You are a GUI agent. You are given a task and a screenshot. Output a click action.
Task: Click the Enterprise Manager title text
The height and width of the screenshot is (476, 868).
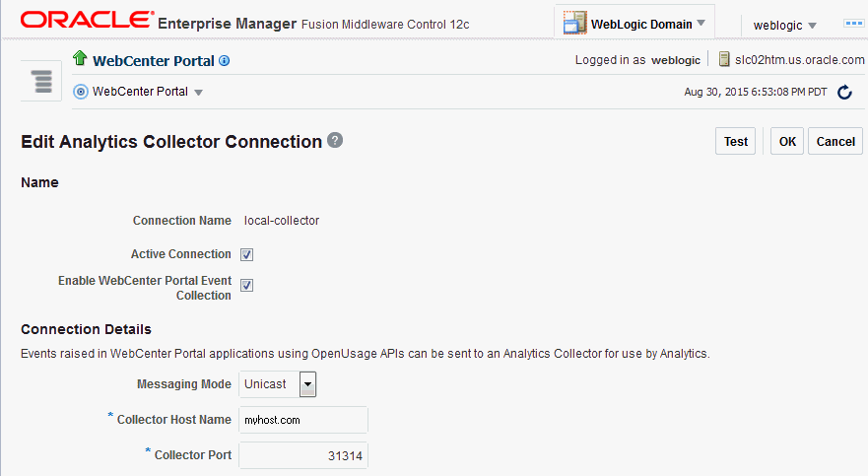(x=227, y=24)
